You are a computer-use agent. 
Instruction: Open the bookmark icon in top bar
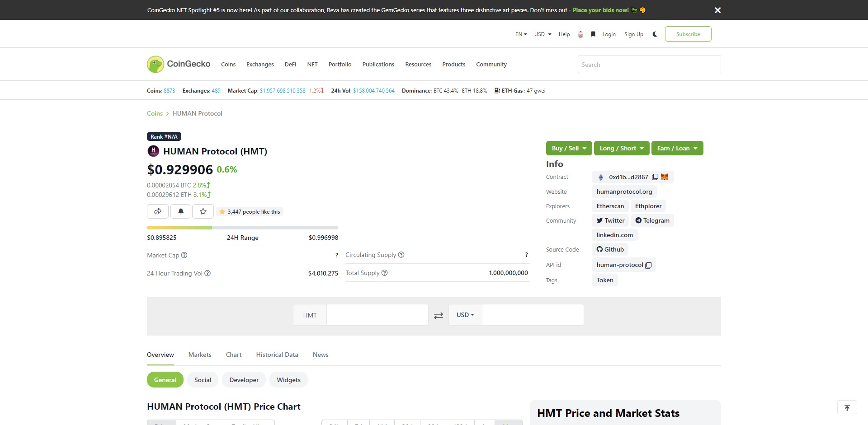pos(593,34)
